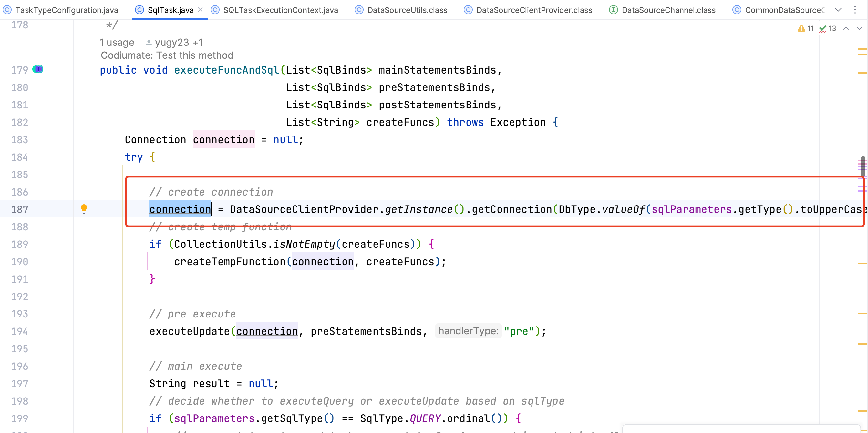Click the '1 usage' inlay hint
Viewport: 868px width, 433px height.
click(x=117, y=42)
